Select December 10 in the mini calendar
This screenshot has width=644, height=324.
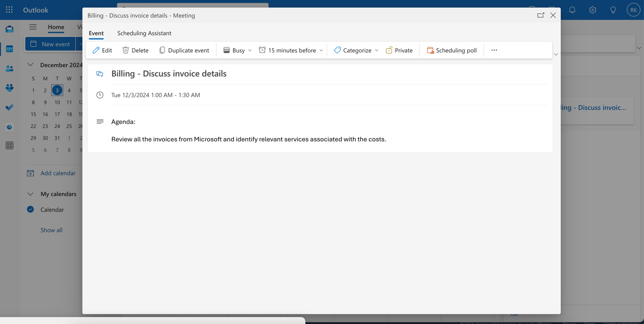pos(57,102)
